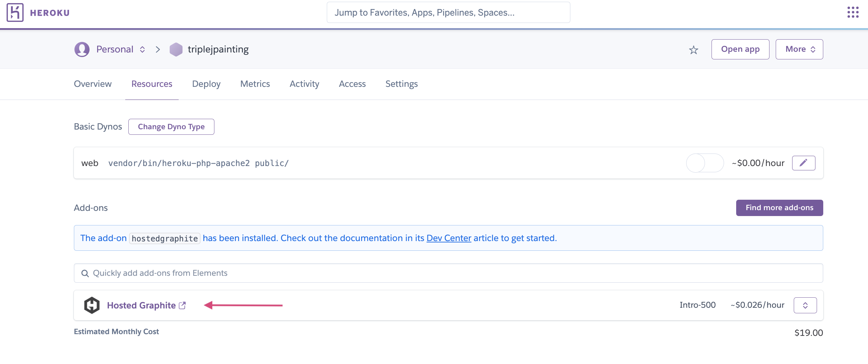Click the magnifier icon in add-ons search
Image resolution: width=868 pixels, height=364 pixels.
click(85, 273)
